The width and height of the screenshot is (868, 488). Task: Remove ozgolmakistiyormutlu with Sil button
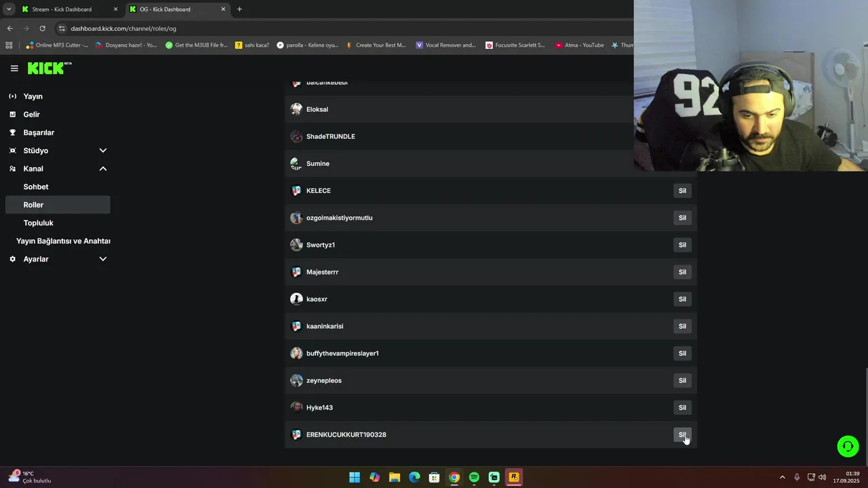click(x=682, y=218)
